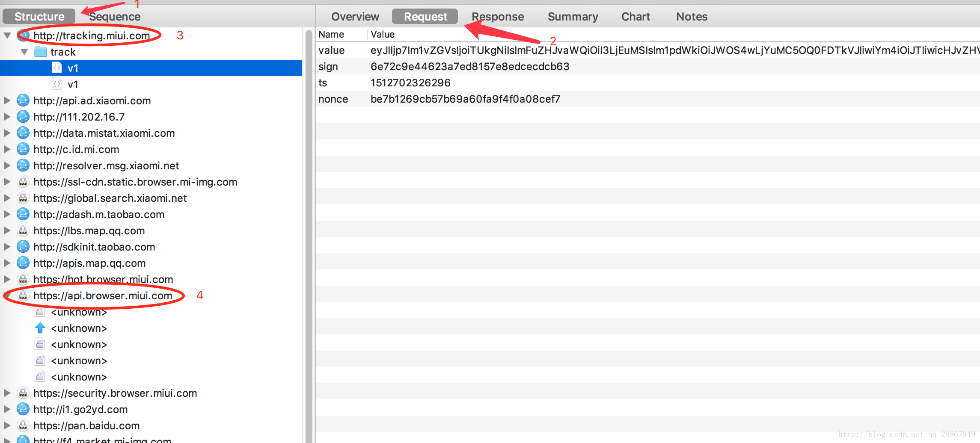The image size is (980, 443).
Task: Click lock icon of hot.browser.miui.com
Action: (23, 279)
